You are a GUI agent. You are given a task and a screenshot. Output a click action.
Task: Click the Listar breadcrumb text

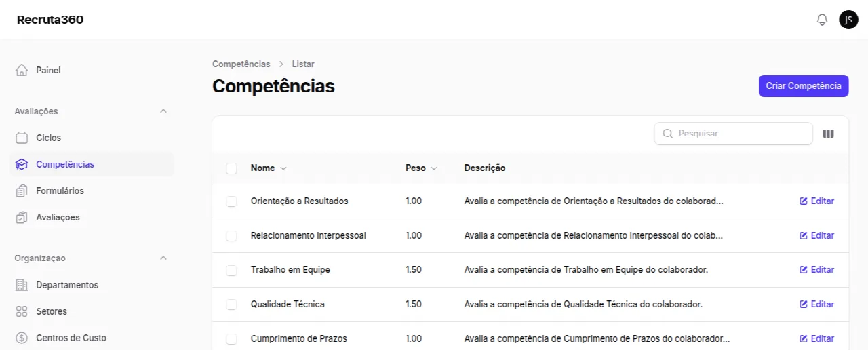tap(303, 64)
